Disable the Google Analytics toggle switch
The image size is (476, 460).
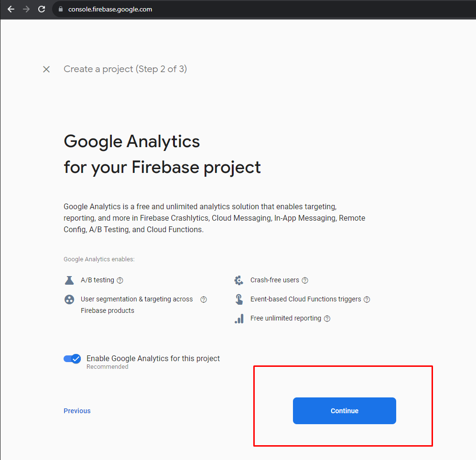pyautogui.click(x=73, y=359)
